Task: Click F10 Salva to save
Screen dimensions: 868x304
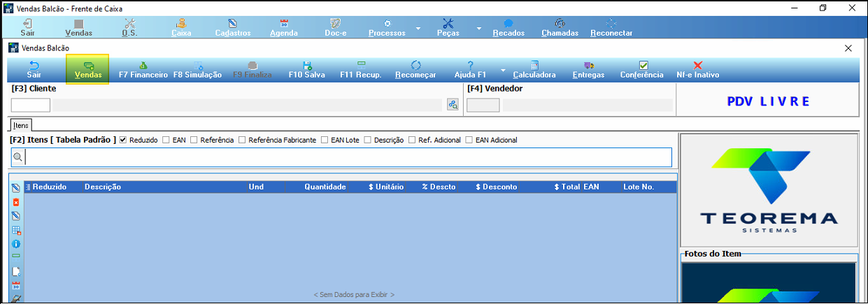Action: [307, 69]
